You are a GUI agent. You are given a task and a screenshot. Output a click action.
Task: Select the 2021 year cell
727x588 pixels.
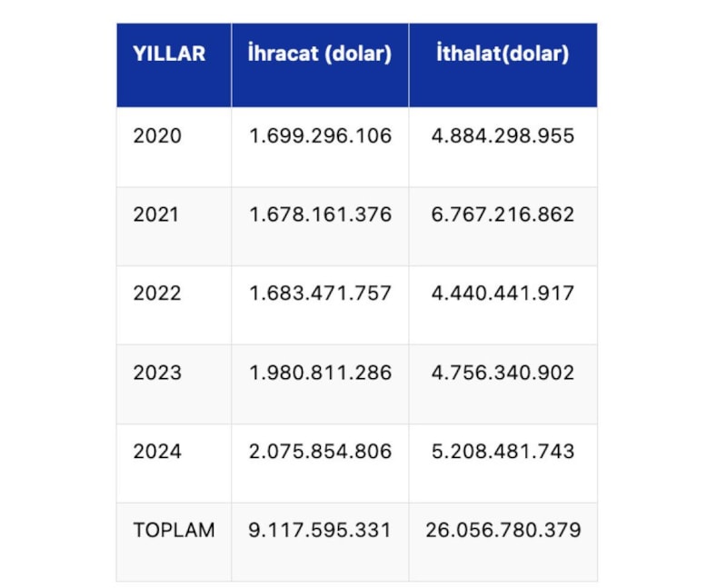(x=157, y=215)
